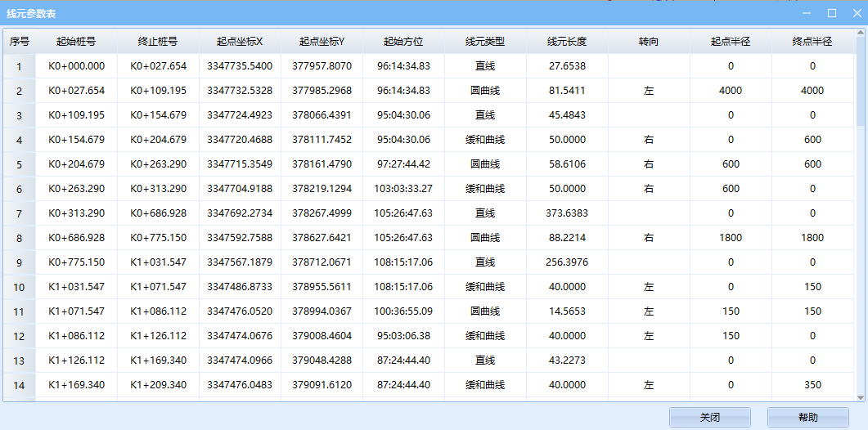Click end station K1+086.112 cell
This screenshot has height=430, width=868.
159,311
